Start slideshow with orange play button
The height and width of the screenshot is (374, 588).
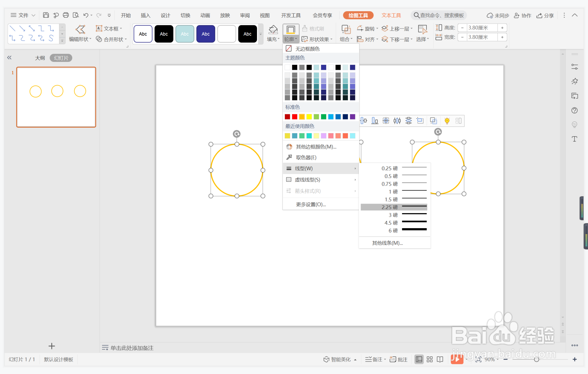457,359
